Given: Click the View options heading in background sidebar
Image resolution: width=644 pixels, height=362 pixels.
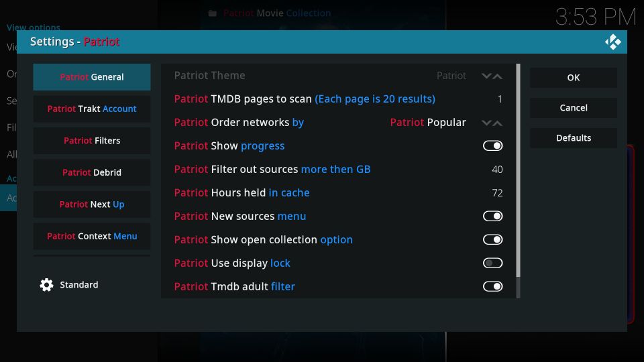Looking at the screenshot, I should point(34,27).
